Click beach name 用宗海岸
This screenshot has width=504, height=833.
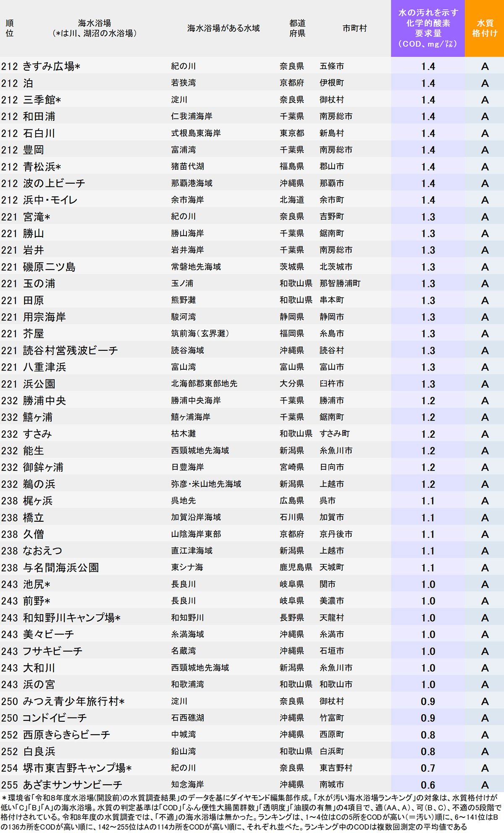click(x=45, y=317)
